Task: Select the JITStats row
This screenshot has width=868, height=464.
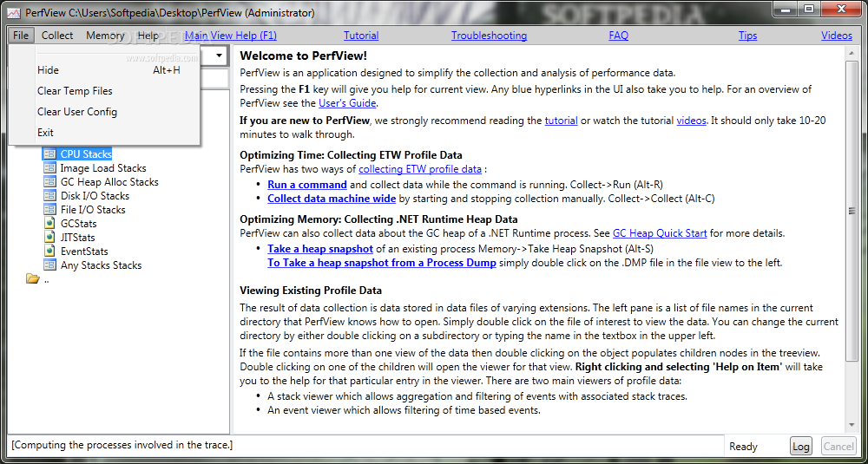Action: (77, 238)
